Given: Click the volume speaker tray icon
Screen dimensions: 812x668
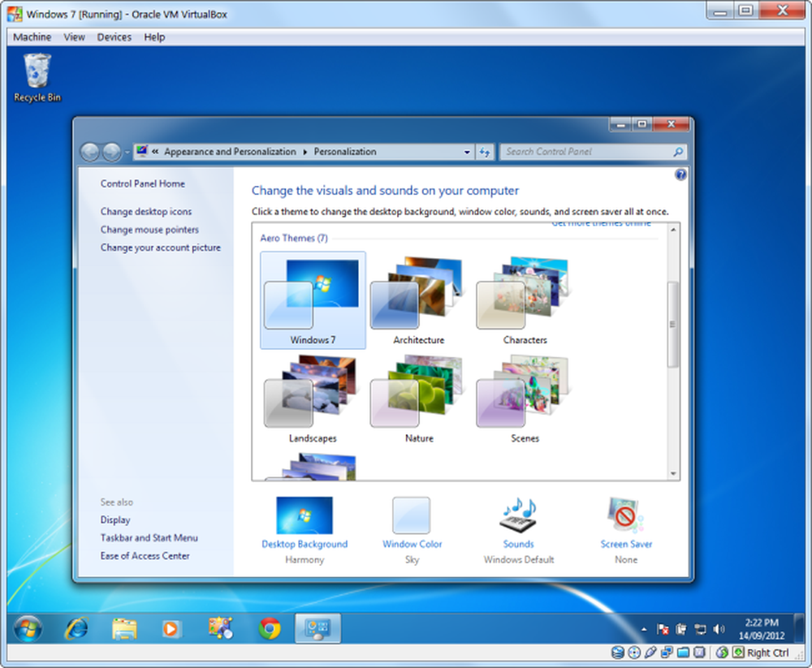Looking at the screenshot, I should tap(719, 629).
